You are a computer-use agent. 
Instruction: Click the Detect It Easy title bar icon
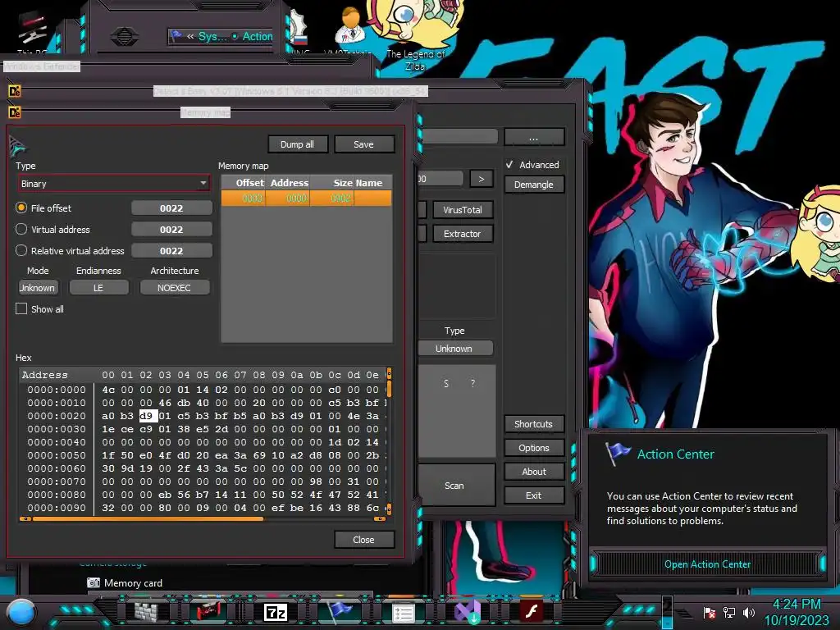(x=15, y=91)
